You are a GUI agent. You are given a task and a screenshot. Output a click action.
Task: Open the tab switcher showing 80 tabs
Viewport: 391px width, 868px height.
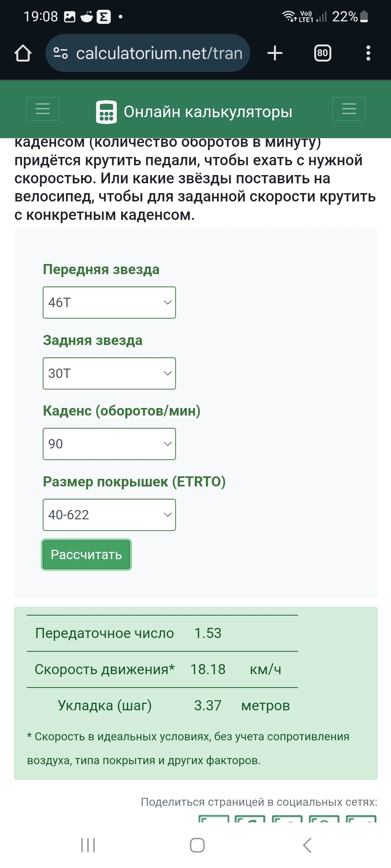pos(322,53)
